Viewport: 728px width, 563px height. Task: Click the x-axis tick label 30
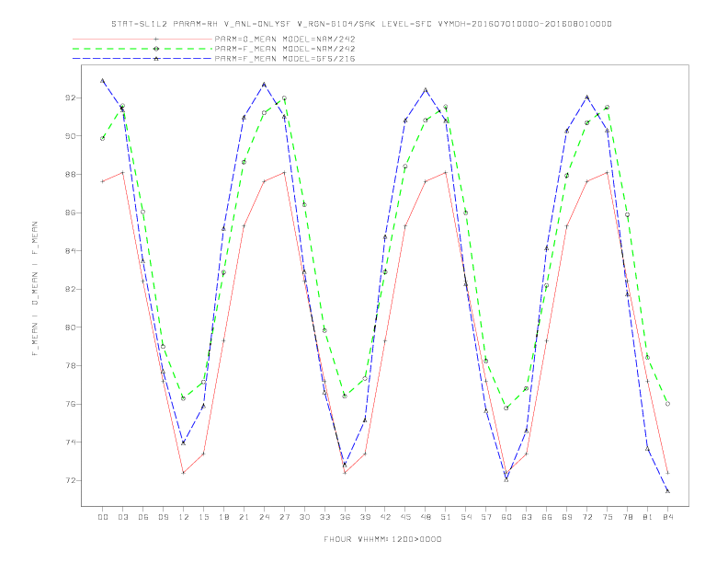point(304,517)
